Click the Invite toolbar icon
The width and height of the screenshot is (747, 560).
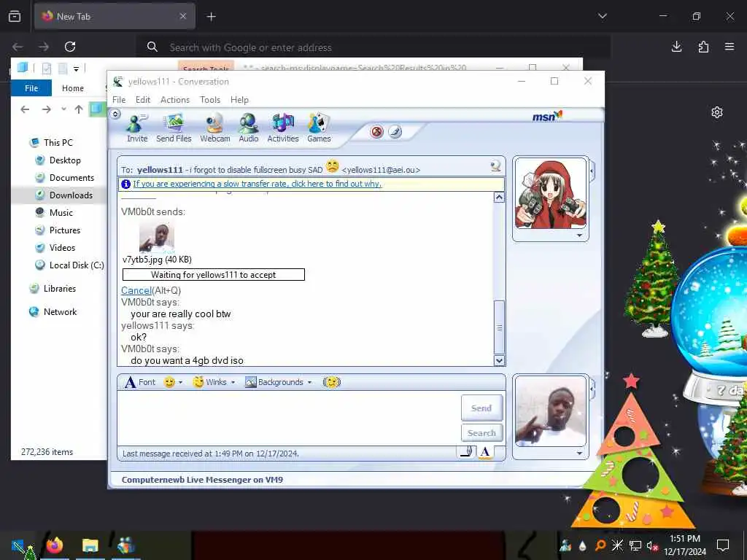click(136, 128)
